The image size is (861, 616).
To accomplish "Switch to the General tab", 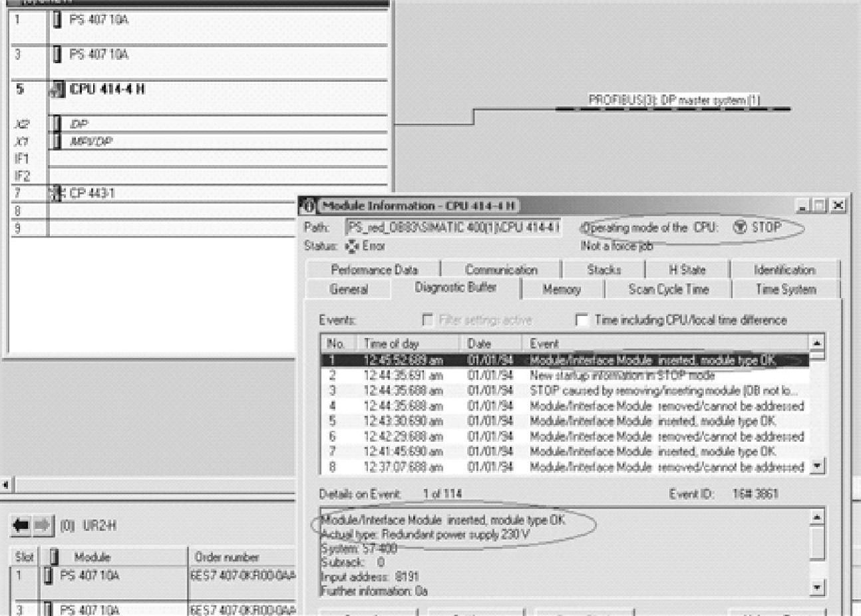I will (349, 289).
